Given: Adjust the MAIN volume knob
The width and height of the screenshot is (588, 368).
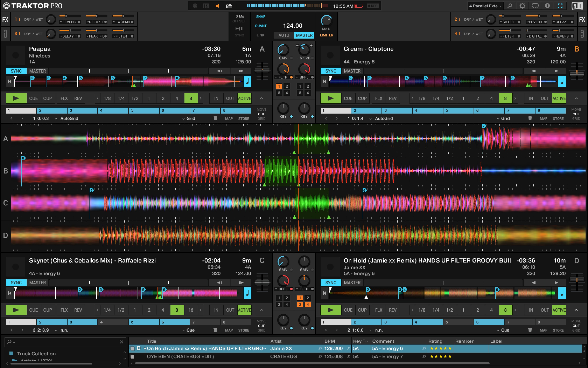Looking at the screenshot, I should point(326,21).
